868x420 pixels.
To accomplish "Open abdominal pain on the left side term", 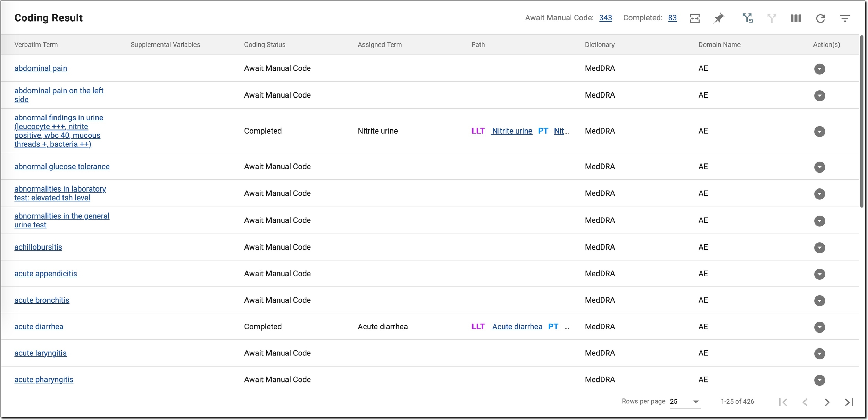I will pos(59,95).
